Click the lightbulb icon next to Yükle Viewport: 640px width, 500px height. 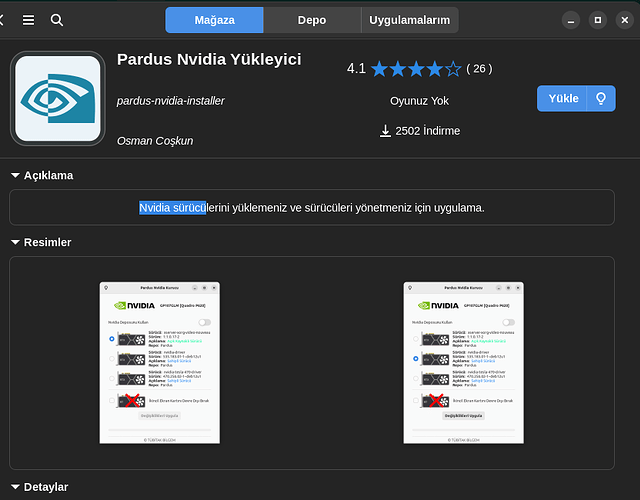coord(601,98)
